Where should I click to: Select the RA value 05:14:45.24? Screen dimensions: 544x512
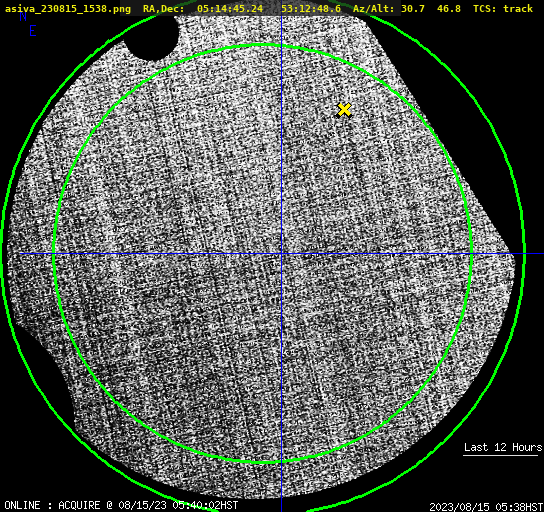tap(230, 8)
